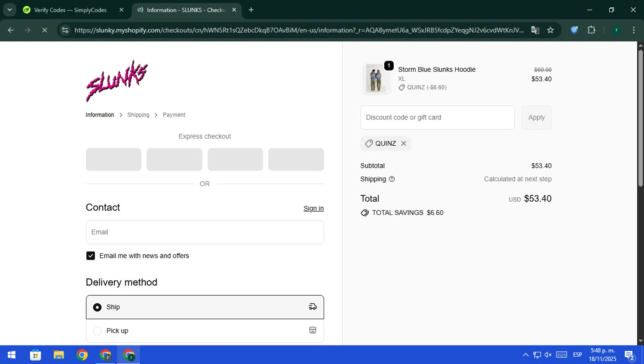Open Chrome profile avatar

617,30
